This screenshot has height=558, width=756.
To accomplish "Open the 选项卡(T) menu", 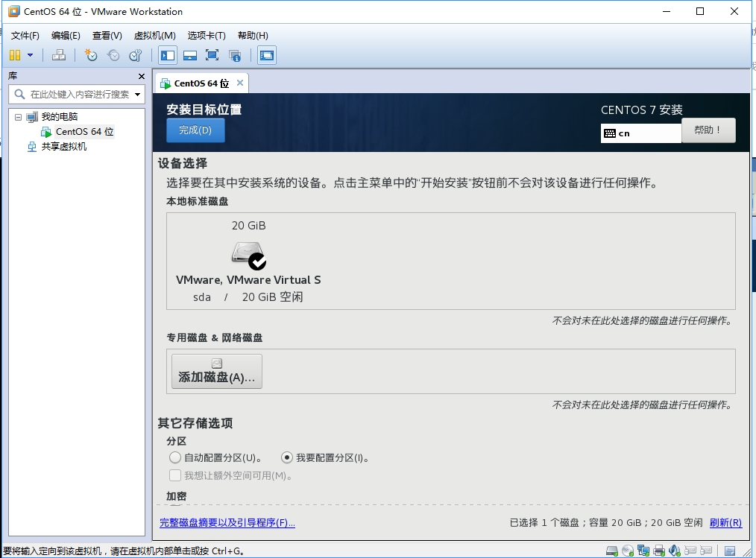I will pos(207,36).
